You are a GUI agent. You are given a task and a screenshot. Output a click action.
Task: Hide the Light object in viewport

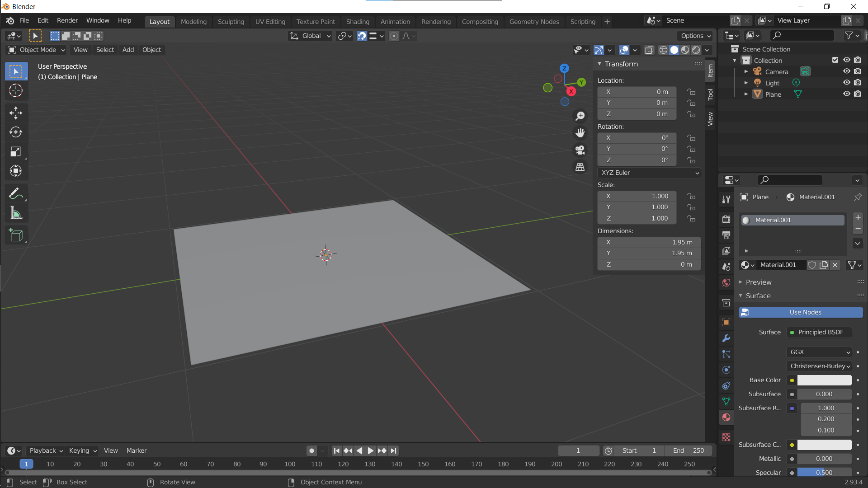coord(846,83)
